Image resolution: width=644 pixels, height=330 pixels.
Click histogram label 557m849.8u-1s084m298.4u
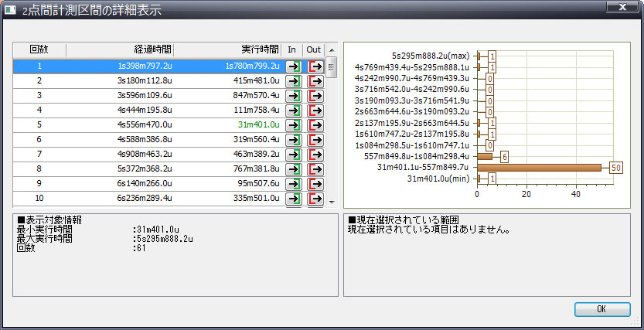pos(417,156)
